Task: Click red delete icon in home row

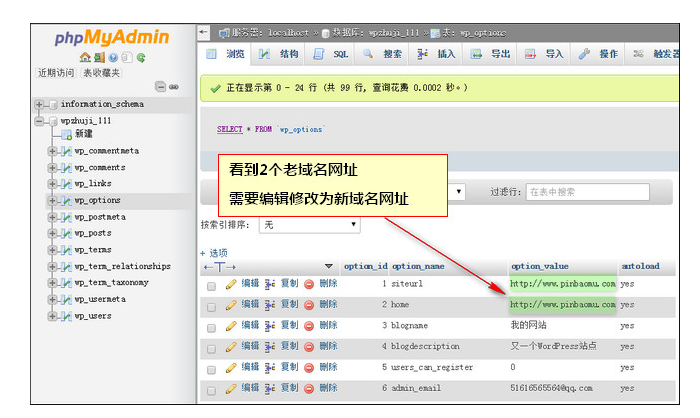Action: (309, 305)
